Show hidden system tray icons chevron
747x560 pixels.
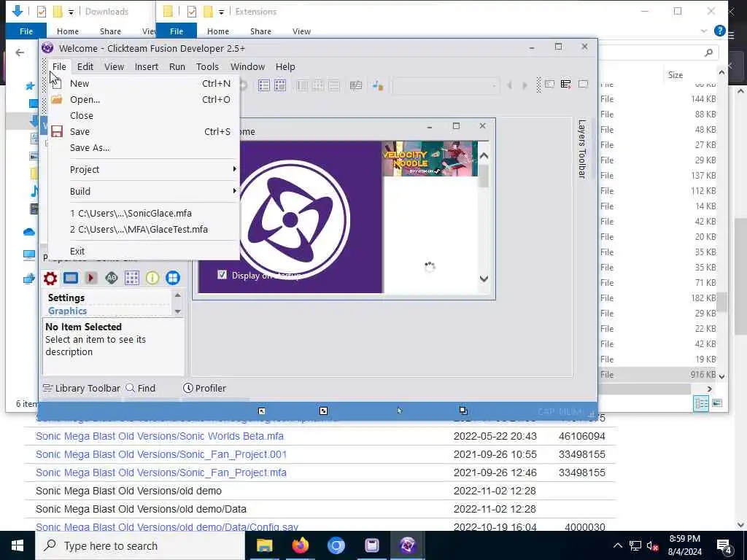coord(617,545)
